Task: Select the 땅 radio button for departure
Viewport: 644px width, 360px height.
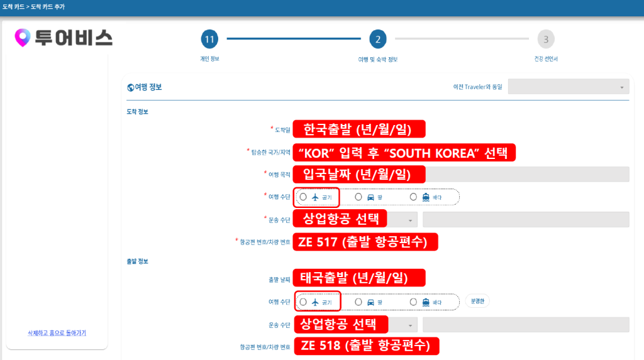Action: click(x=358, y=302)
